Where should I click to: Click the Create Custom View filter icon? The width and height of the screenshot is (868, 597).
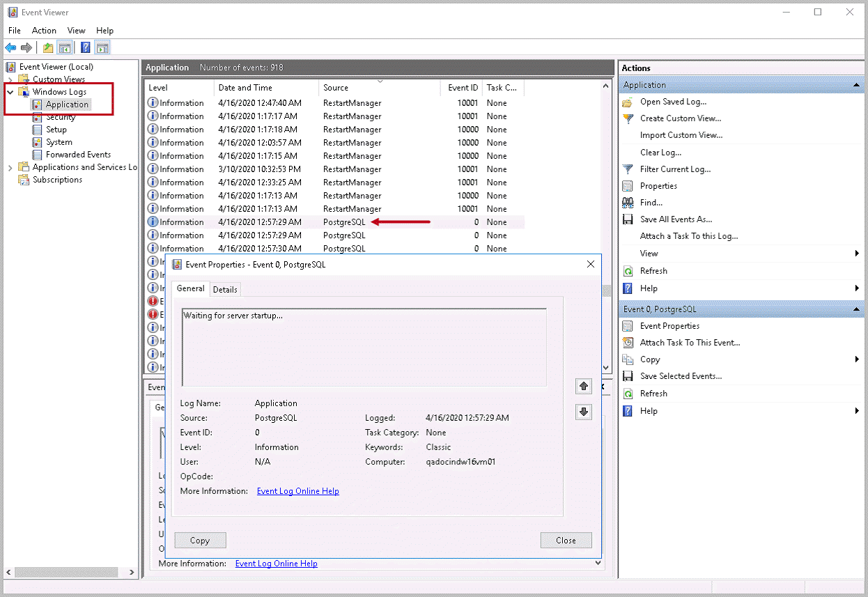click(629, 118)
